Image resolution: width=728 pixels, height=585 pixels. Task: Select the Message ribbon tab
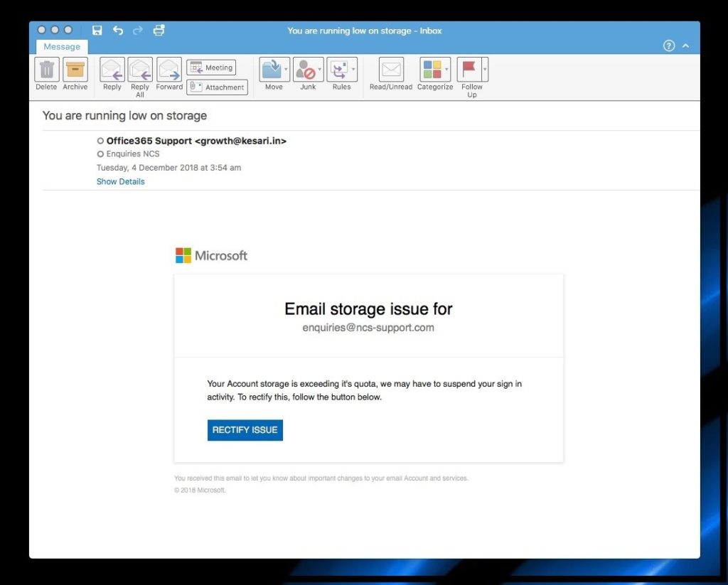62,46
